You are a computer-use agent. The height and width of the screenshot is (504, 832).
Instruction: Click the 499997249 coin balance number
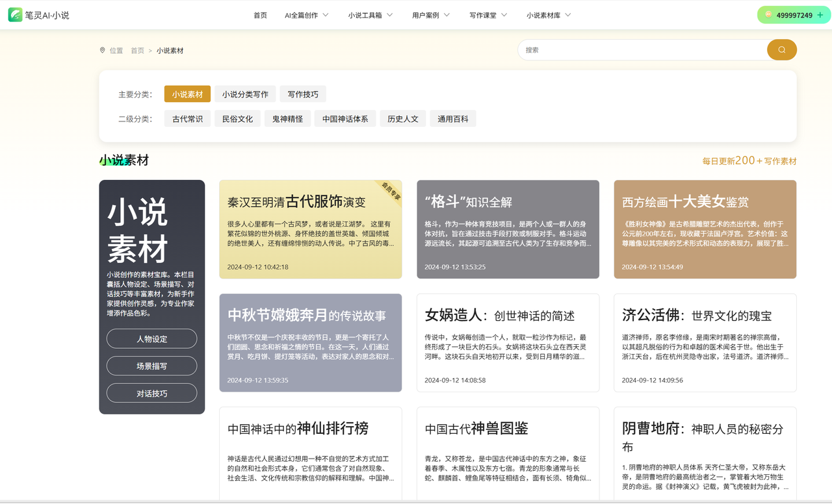tap(794, 15)
